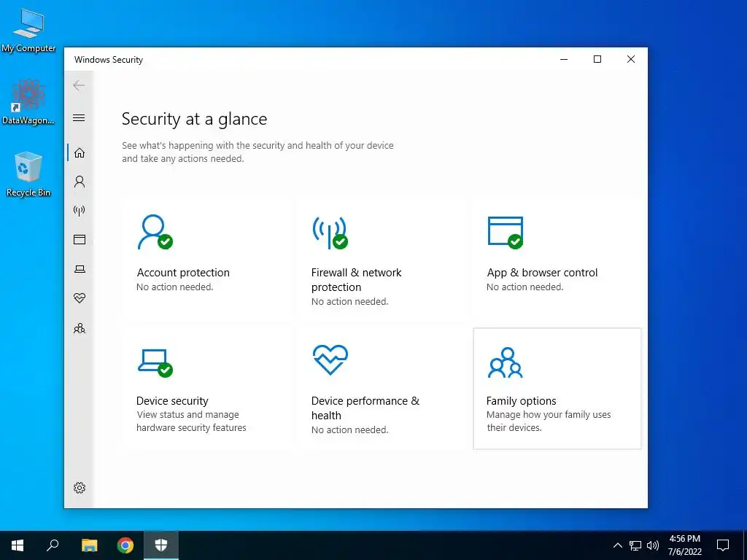Click 'View status and manage hardware security features' text
Viewport: 747px width, 560px height.
[191, 421]
